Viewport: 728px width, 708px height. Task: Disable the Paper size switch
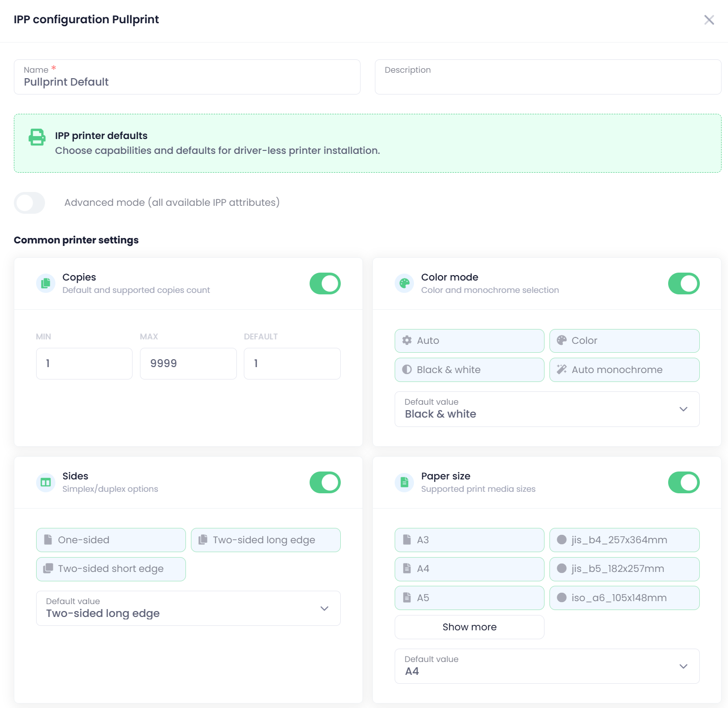684,482
